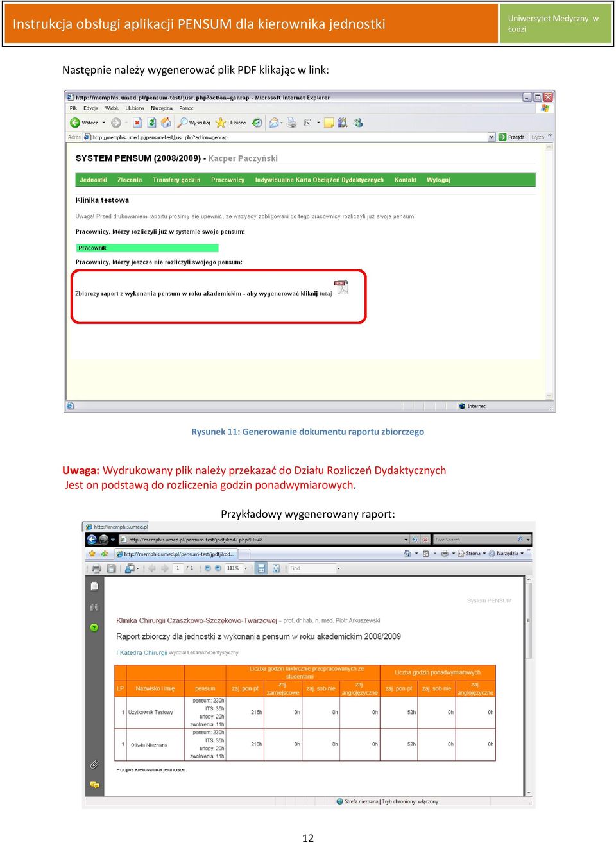The height and width of the screenshot is (843, 616).
Task: Open the Narzędzia menu in first browser
Action: [162, 108]
